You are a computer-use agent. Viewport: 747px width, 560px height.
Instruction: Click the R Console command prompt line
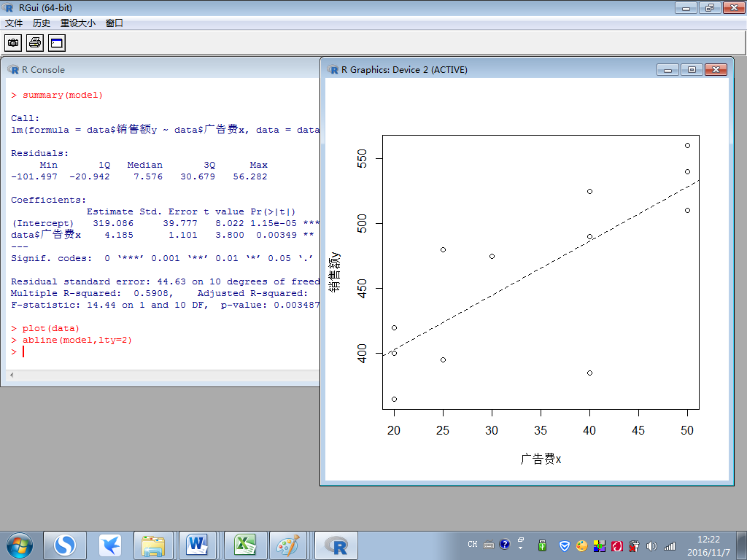point(162,352)
